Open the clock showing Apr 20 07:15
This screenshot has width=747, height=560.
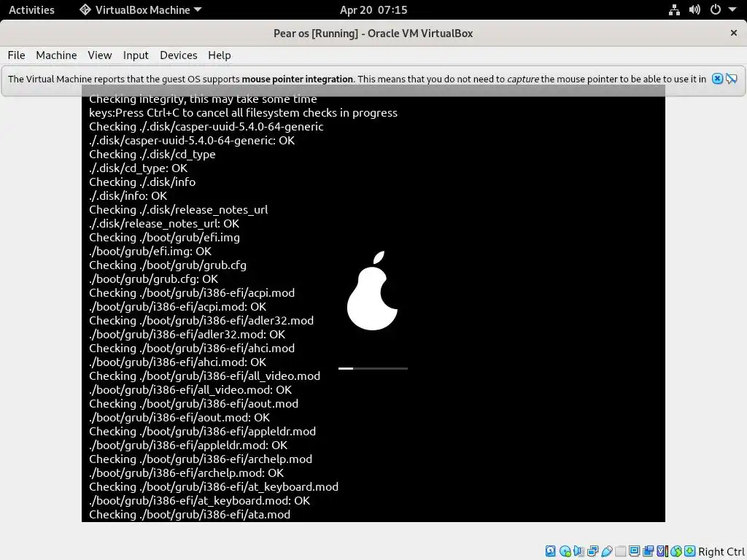click(373, 10)
